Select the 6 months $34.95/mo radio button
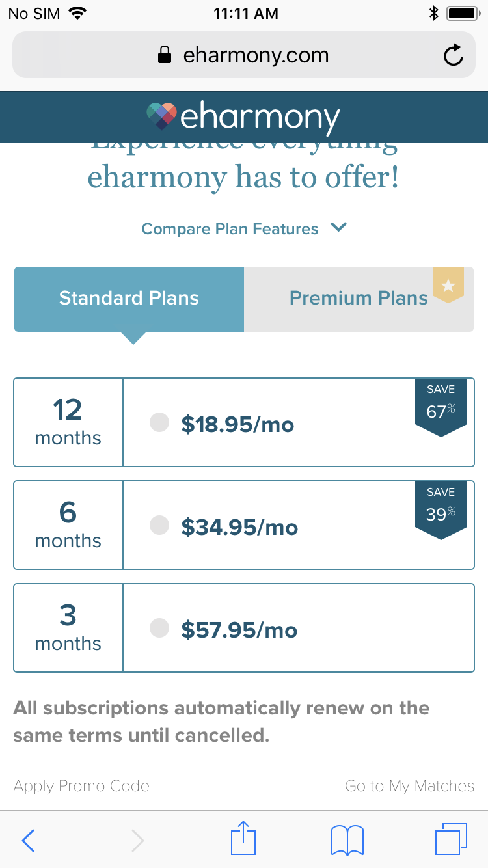 coord(159,525)
